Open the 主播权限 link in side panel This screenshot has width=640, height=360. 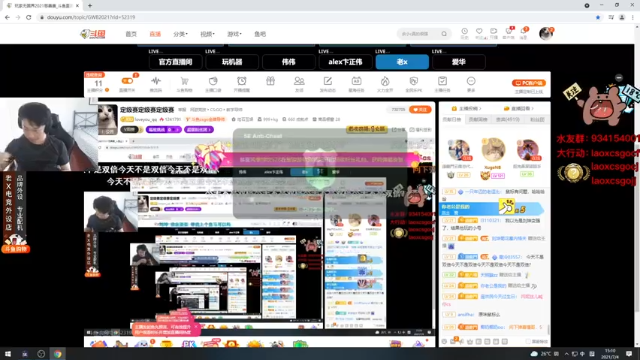467,109
